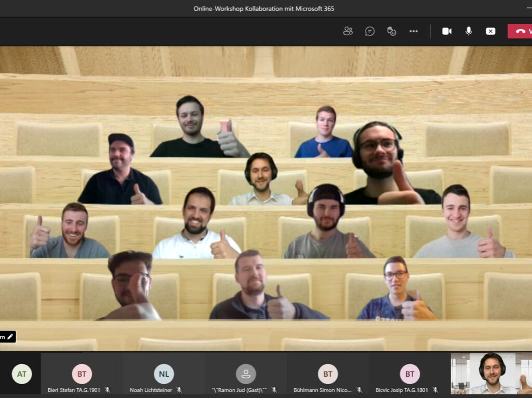This screenshot has height=398, width=532.
Task: Click Noah Lichtsteiner name label
Action: click(x=151, y=390)
